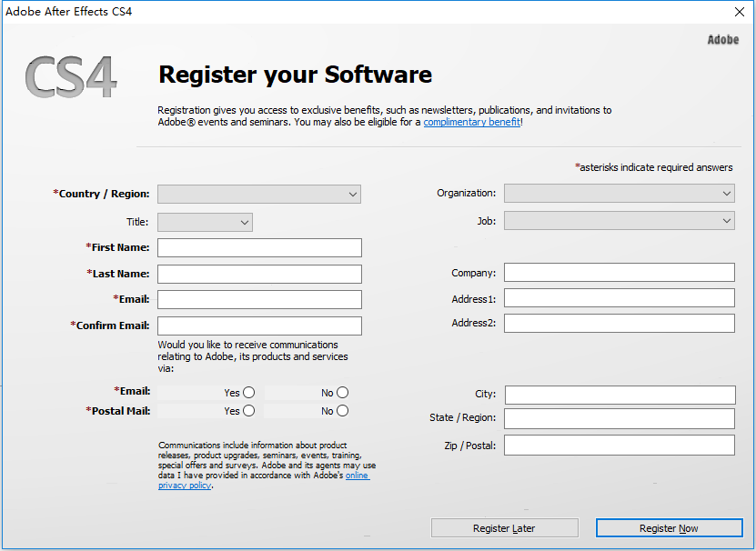Select Yes for Email communications
Viewport: 756px width, 551px height.
(248, 393)
